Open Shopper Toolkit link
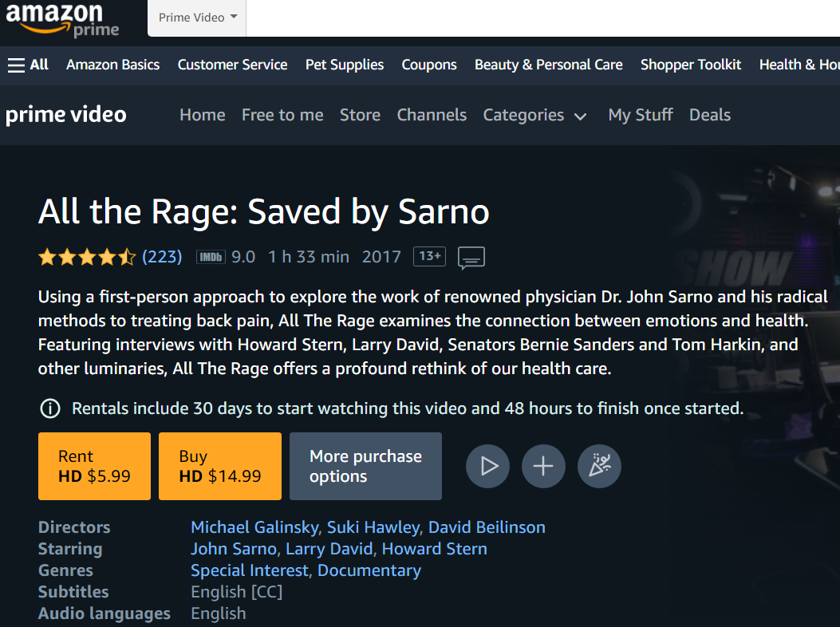840x627 pixels. (x=691, y=65)
